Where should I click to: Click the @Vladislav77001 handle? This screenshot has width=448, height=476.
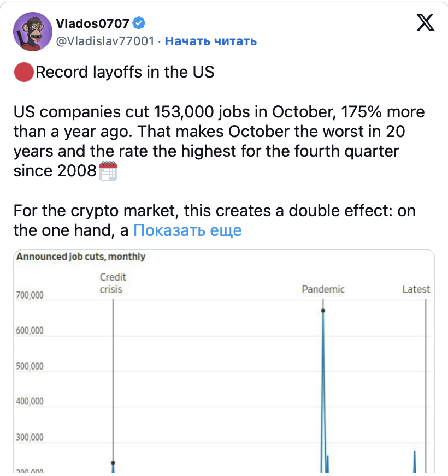(x=105, y=41)
